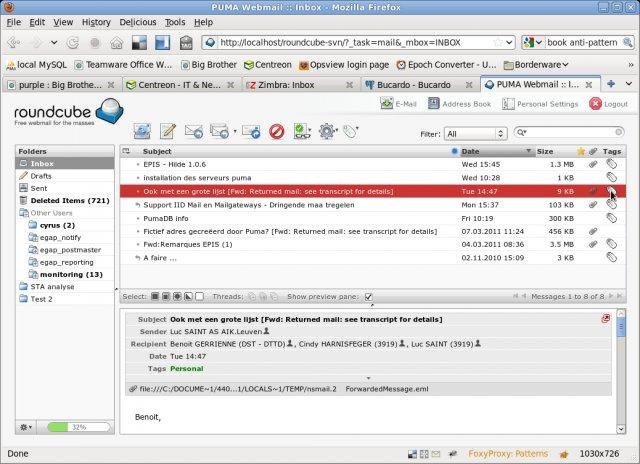The height and width of the screenshot is (464, 640).
Task: Open the folder actions gear menu
Action: [26, 427]
